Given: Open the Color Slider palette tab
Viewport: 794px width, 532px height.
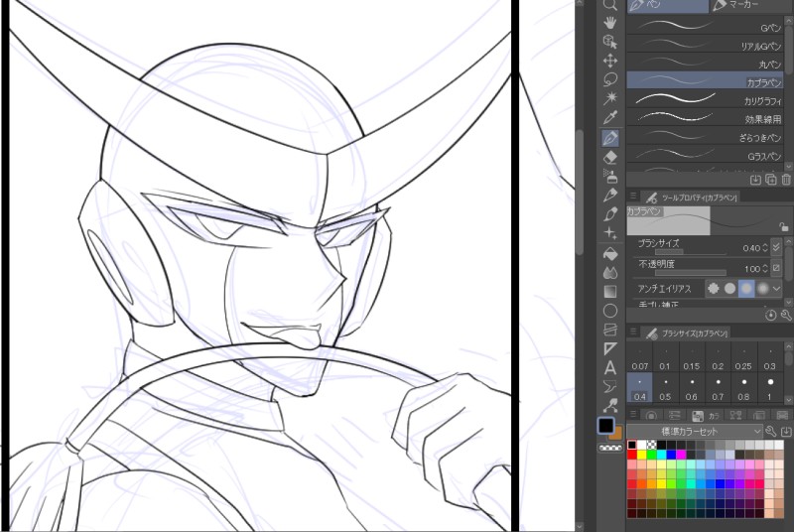Looking at the screenshot, I should pyautogui.click(x=675, y=416).
